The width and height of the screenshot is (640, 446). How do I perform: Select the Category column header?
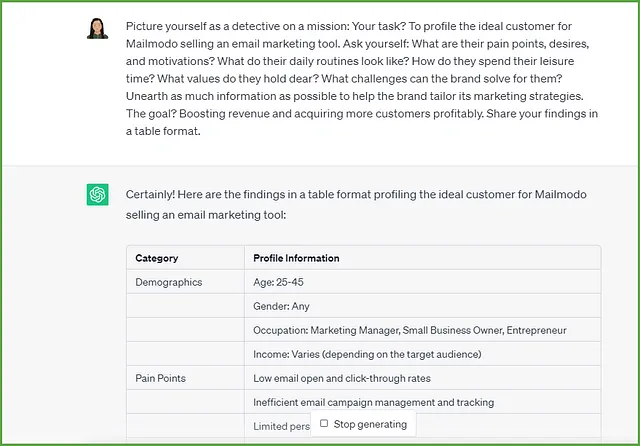point(157,258)
